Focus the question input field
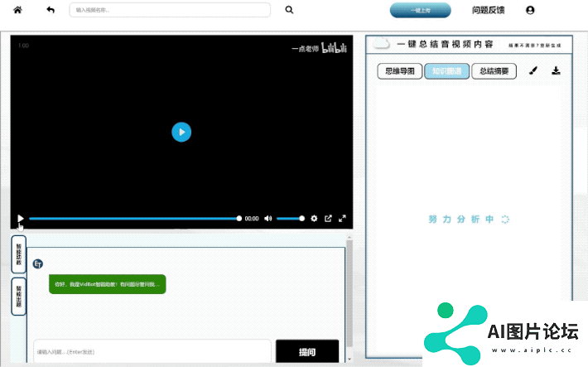The image size is (588, 367). [x=152, y=351]
